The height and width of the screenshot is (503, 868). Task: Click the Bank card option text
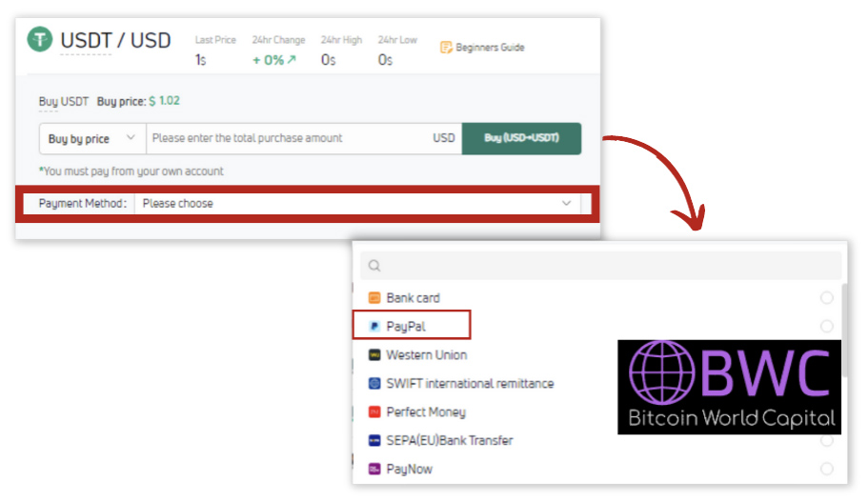coord(413,298)
